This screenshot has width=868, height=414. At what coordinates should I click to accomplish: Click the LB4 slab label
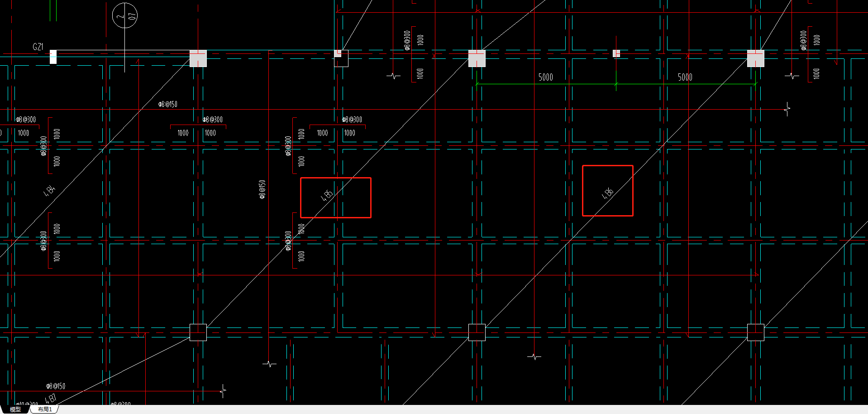pos(49,191)
